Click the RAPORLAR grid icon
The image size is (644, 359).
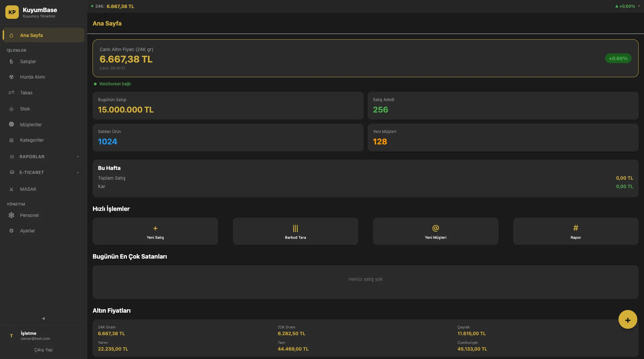pos(12,156)
